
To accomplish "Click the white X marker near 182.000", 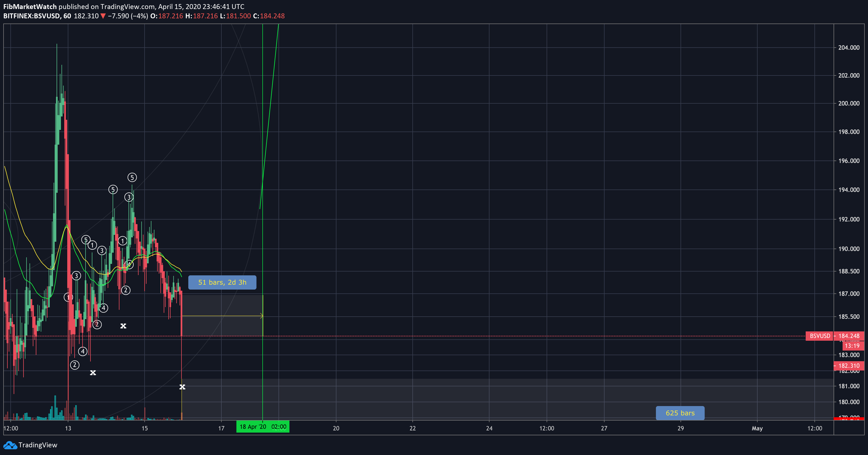I will pos(93,373).
